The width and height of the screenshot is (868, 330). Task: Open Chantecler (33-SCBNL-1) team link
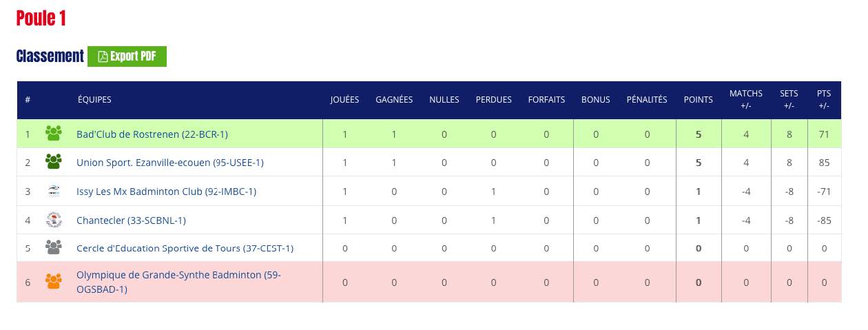pyautogui.click(x=131, y=220)
